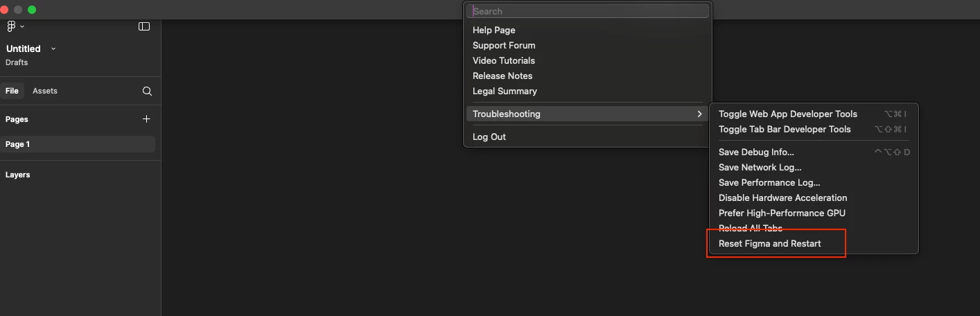Open Help Page menu item
The width and height of the screenshot is (980, 316).
coord(588,30)
